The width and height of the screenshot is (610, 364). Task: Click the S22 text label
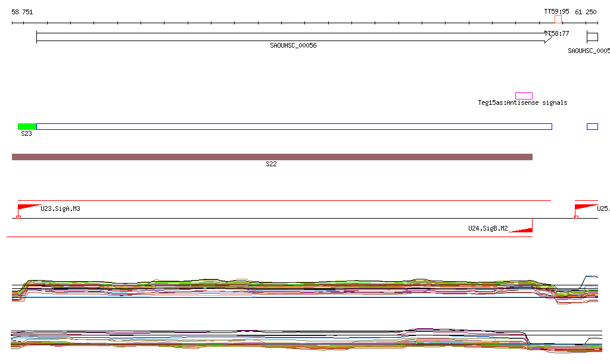[271, 164]
